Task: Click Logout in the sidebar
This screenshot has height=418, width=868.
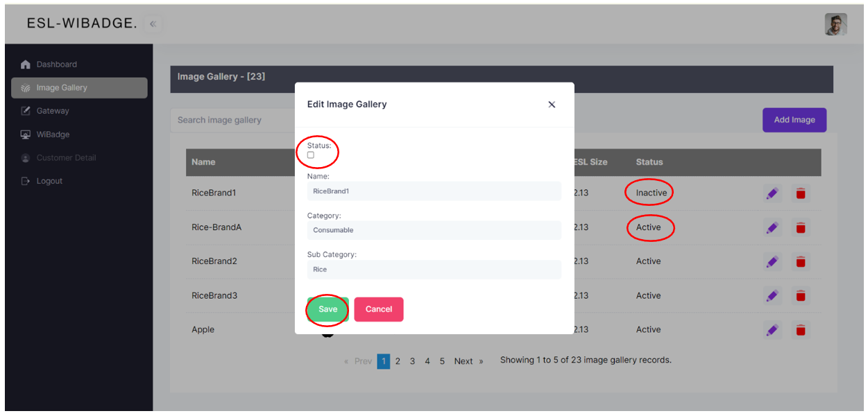Action: (x=49, y=181)
